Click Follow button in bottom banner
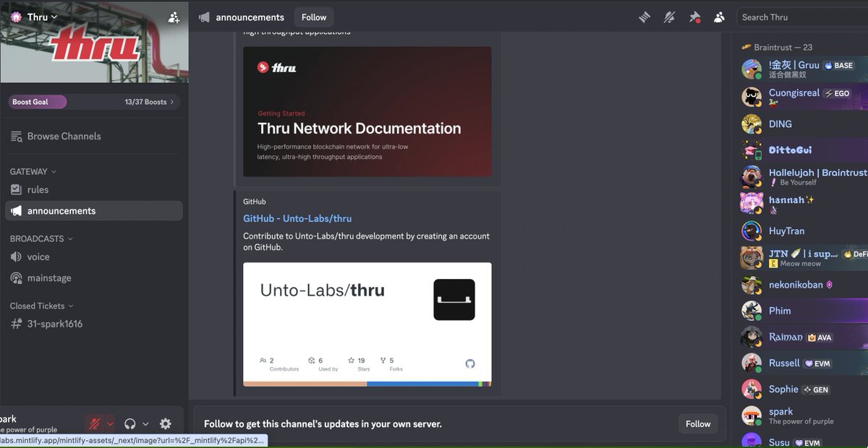Screen dimensions: 868x448 pyautogui.click(x=698, y=424)
